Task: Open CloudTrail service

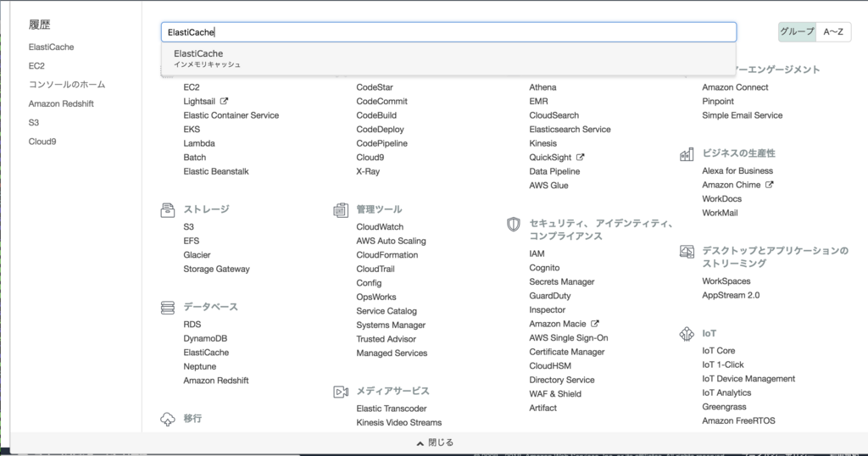Action: point(376,269)
